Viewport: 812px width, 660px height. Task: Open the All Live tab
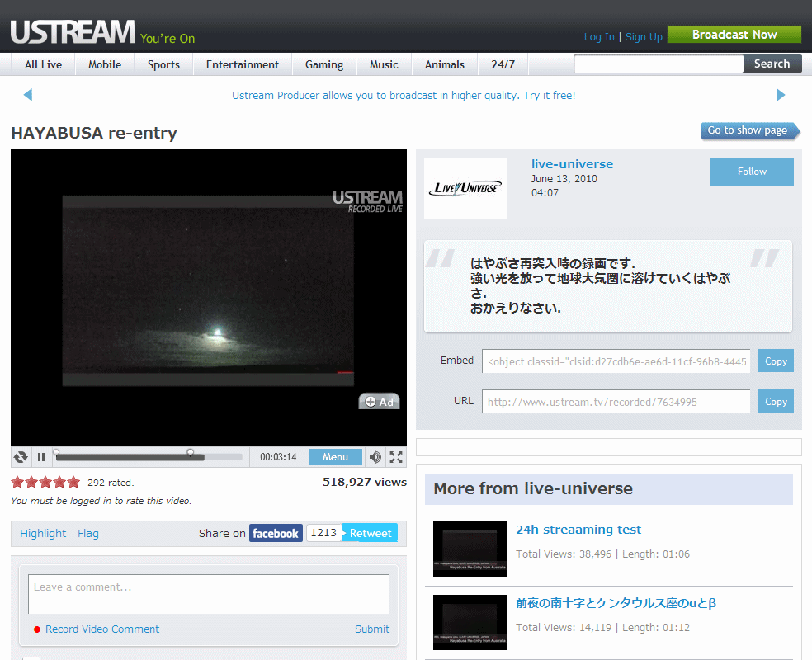(43, 64)
